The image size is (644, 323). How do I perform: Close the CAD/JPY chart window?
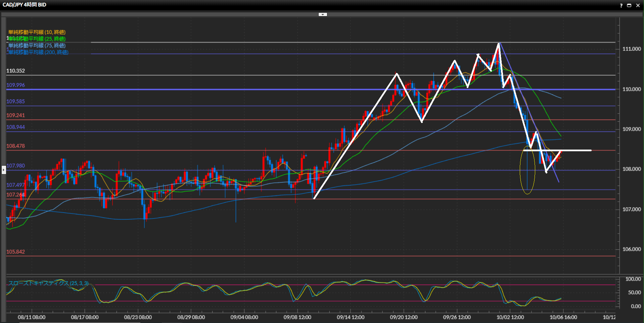pos(638,5)
